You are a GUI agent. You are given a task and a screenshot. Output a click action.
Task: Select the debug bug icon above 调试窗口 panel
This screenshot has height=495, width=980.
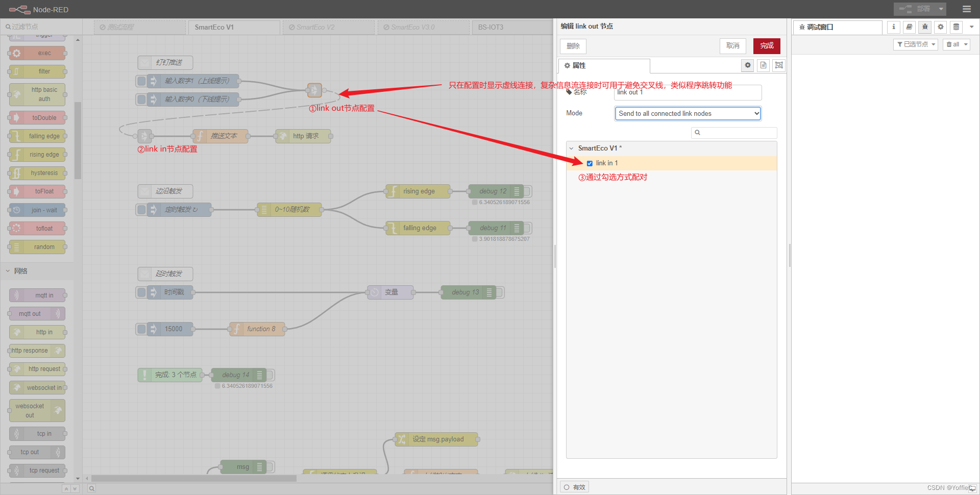tap(925, 27)
